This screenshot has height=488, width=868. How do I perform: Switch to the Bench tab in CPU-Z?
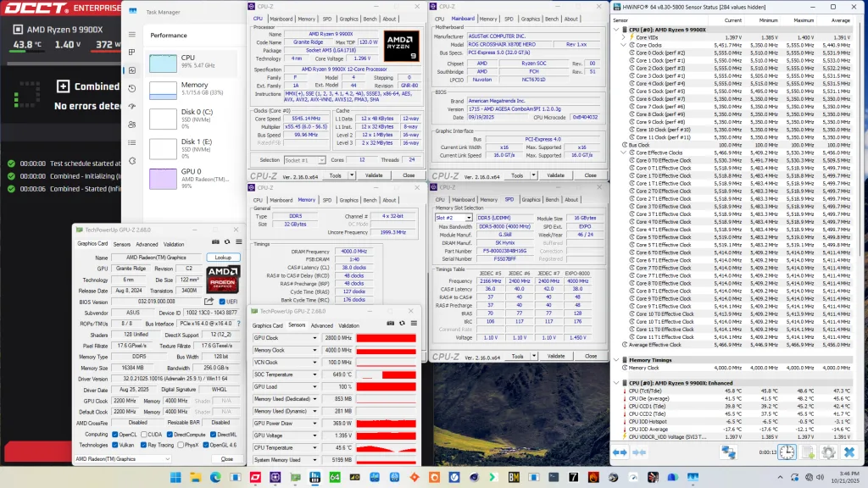pos(370,18)
